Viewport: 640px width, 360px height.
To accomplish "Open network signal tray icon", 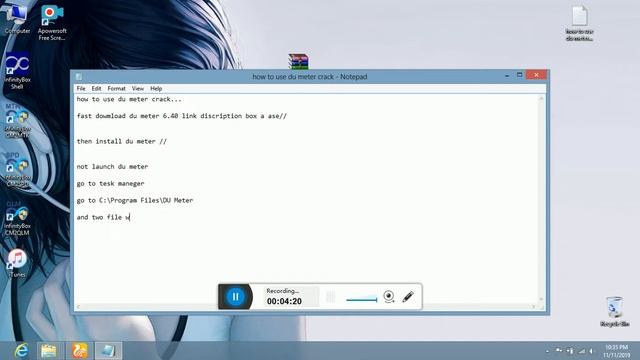I will 582,351.
